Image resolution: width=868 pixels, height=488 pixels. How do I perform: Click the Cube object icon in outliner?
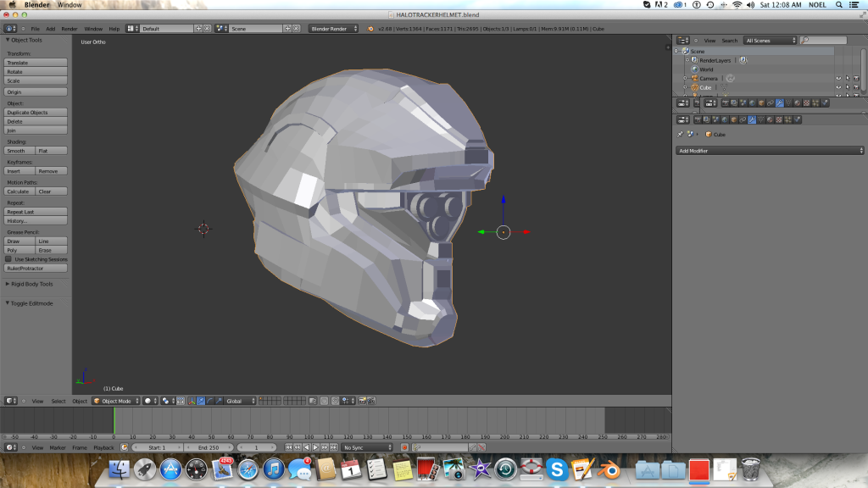click(x=695, y=87)
